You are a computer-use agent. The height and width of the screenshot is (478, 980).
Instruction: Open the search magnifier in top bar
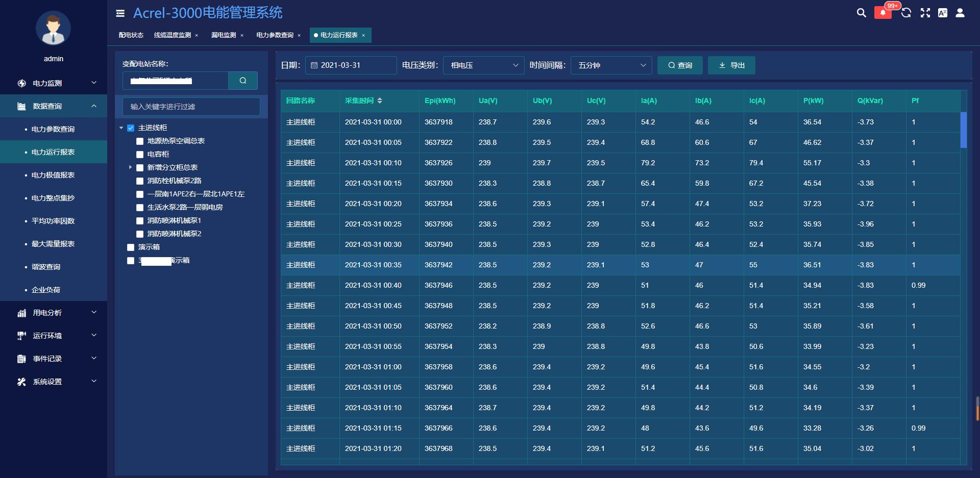861,13
